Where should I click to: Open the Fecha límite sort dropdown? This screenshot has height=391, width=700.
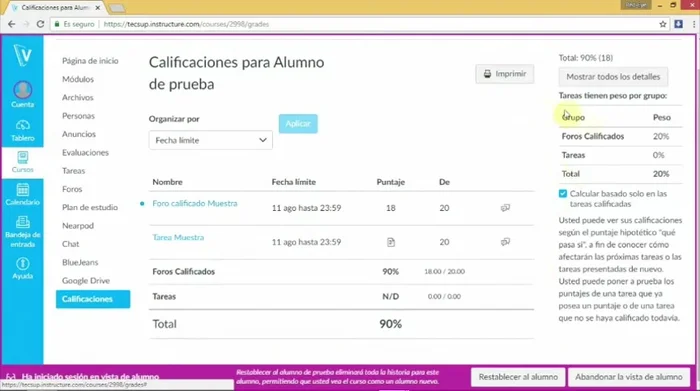click(211, 140)
